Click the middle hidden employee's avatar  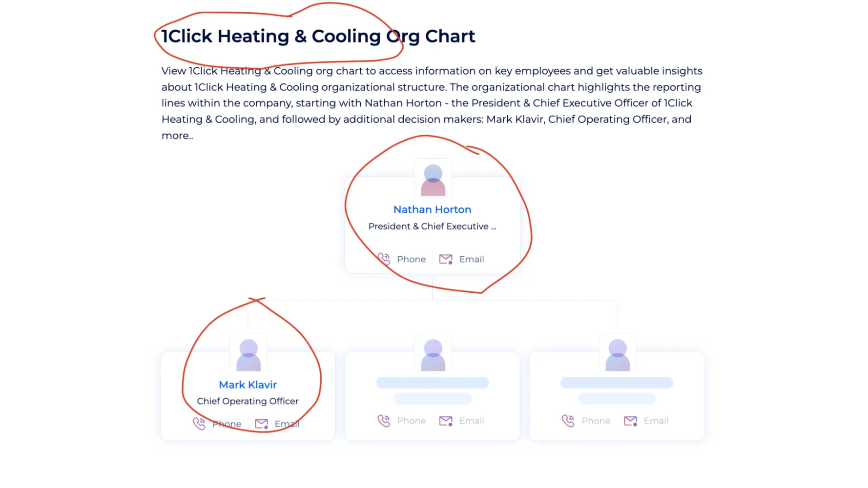(x=433, y=352)
